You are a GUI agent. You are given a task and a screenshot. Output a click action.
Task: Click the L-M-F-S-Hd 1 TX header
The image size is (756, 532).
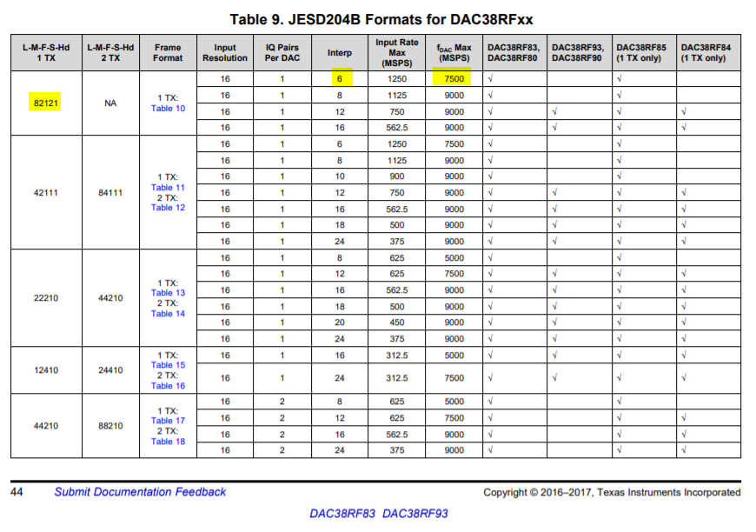[x=46, y=52]
